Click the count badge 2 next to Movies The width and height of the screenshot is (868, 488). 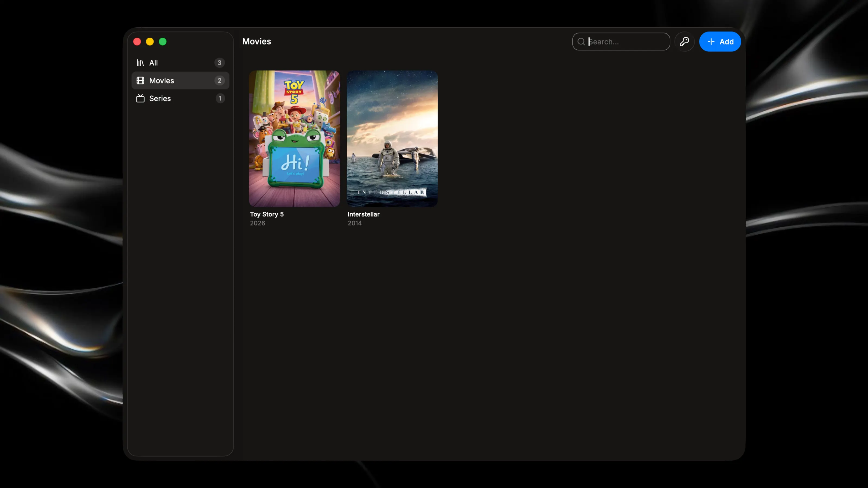pyautogui.click(x=219, y=81)
